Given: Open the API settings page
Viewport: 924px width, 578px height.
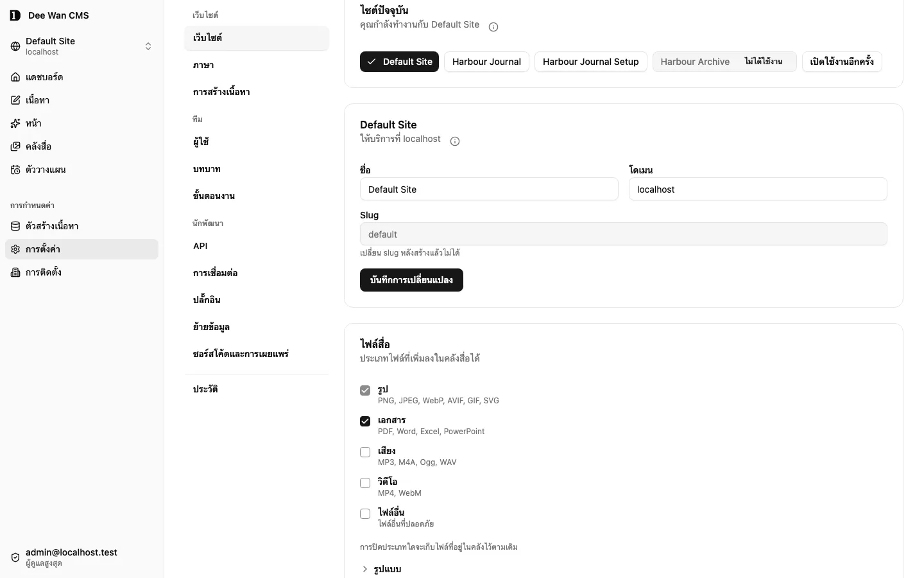Looking at the screenshot, I should click(257, 246).
